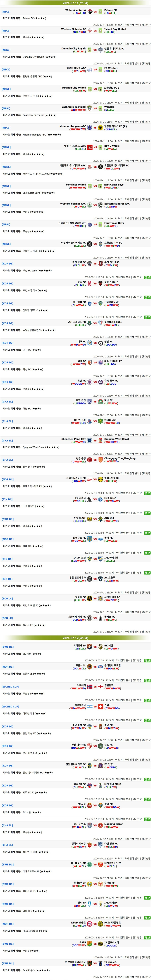Click Ferrymead Bays team name
This screenshot has width=151, height=980.
coord(114,223)
